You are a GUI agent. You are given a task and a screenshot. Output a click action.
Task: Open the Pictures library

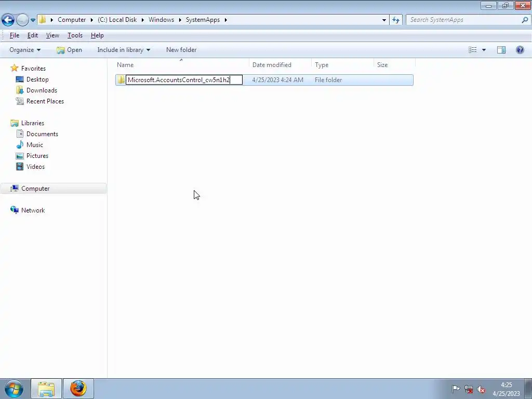click(x=37, y=156)
